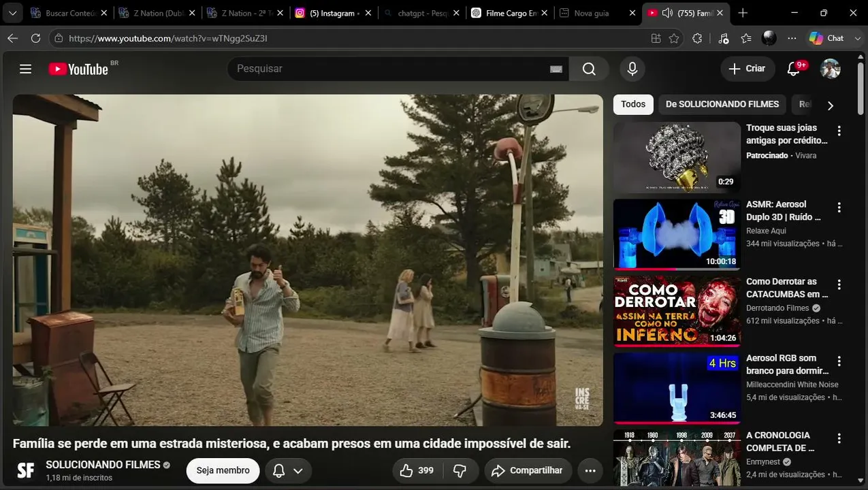868x490 pixels.
Task: Open A Cronologia Completa video thumbnail
Action: point(677,457)
